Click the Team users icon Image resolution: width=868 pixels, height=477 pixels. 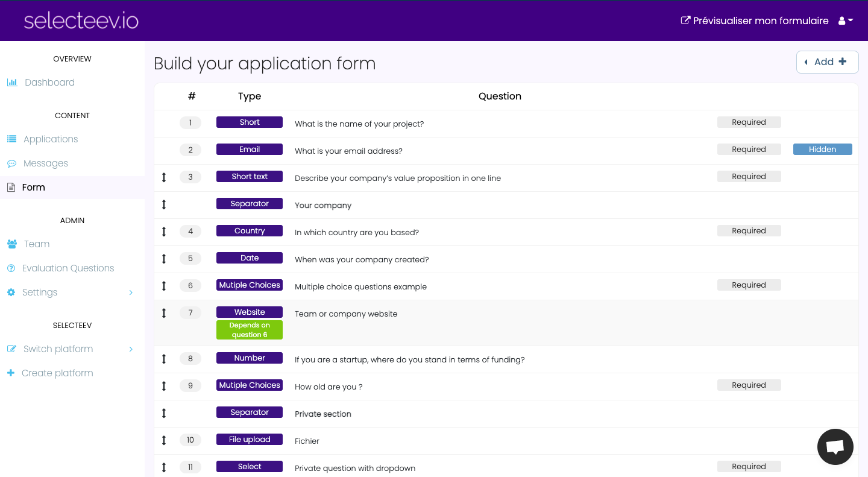(x=11, y=244)
